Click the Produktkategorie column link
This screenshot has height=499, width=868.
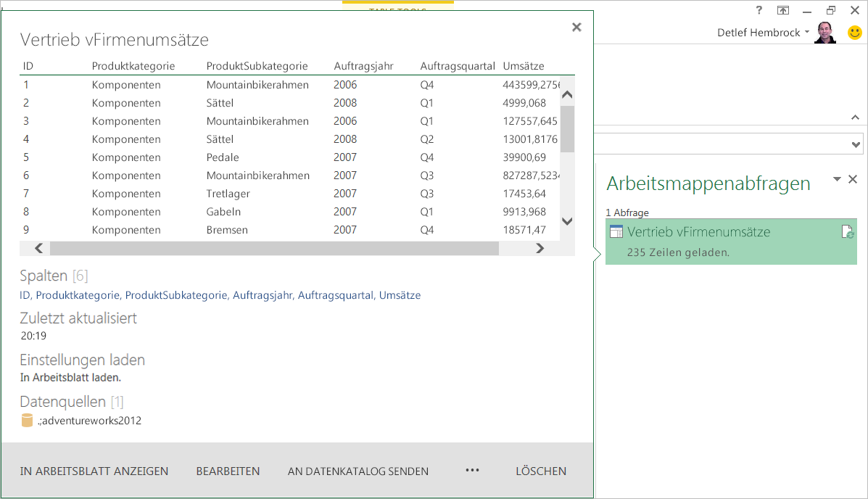tap(78, 295)
